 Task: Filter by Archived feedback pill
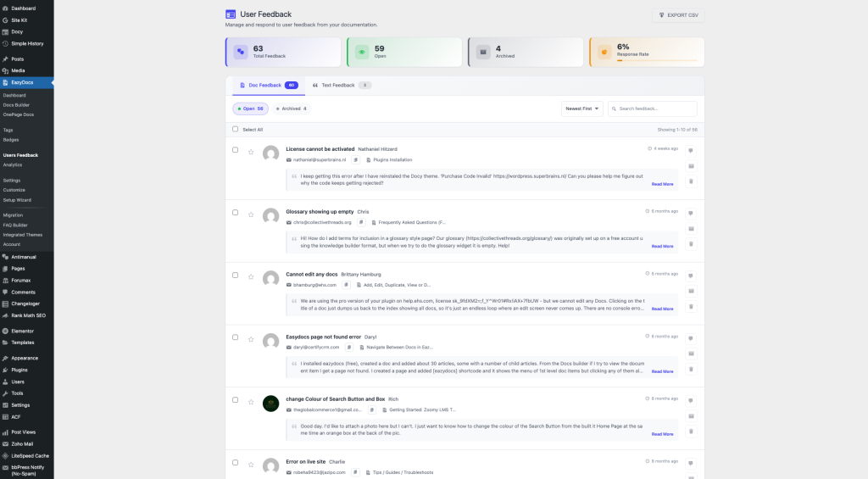pyautogui.click(x=292, y=109)
